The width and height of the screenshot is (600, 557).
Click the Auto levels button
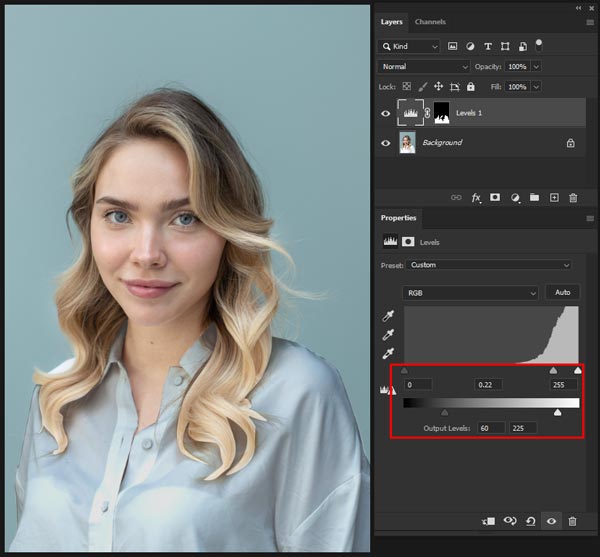pyautogui.click(x=562, y=293)
